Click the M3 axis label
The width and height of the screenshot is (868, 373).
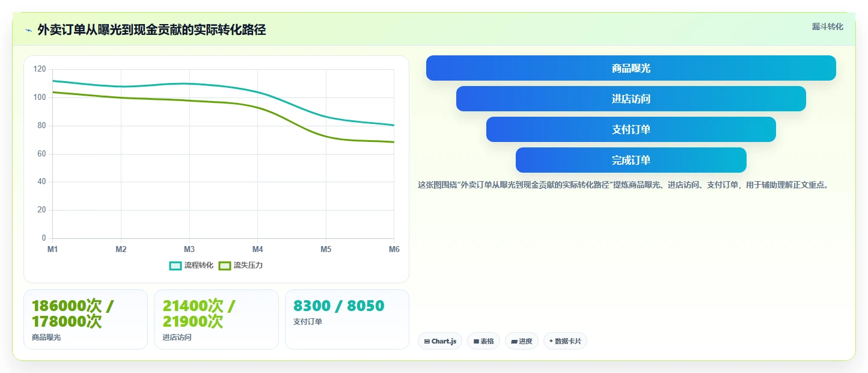point(189,249)
